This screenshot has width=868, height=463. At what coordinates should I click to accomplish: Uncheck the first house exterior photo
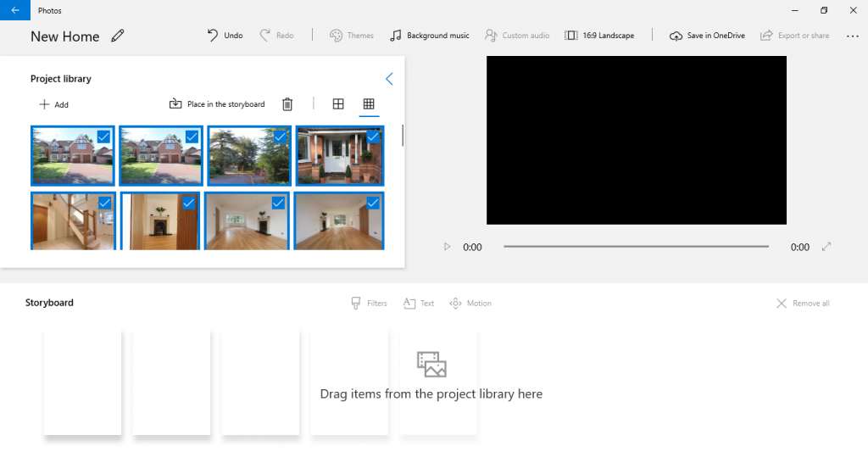pyautogui.click(x=103, y=137)
